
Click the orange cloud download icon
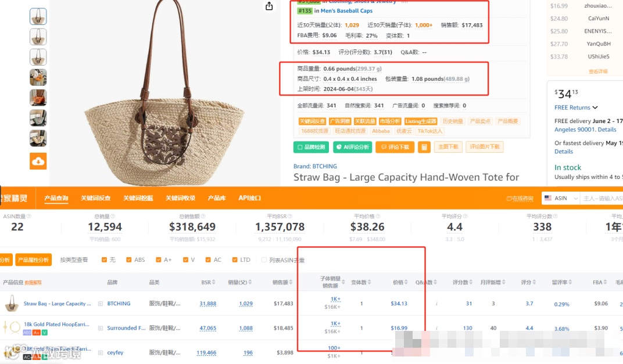point(38,161)
